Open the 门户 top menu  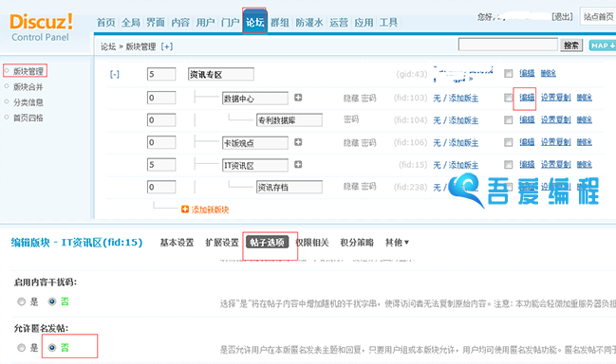tap(230, 23)
